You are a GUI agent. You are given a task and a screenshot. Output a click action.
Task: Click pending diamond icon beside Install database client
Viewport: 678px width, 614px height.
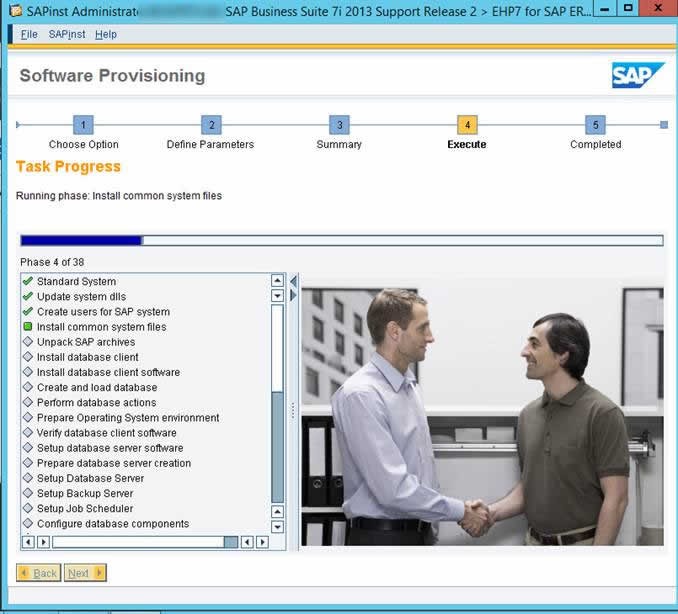[28, 356]
